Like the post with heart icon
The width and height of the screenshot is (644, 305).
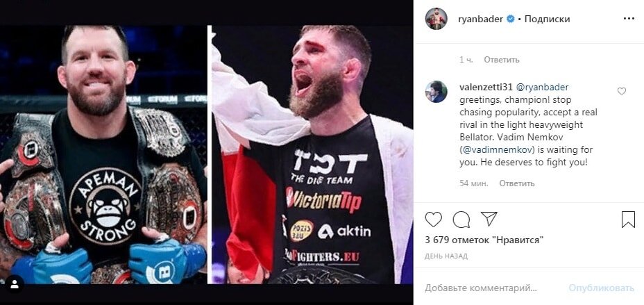[433, 220]
